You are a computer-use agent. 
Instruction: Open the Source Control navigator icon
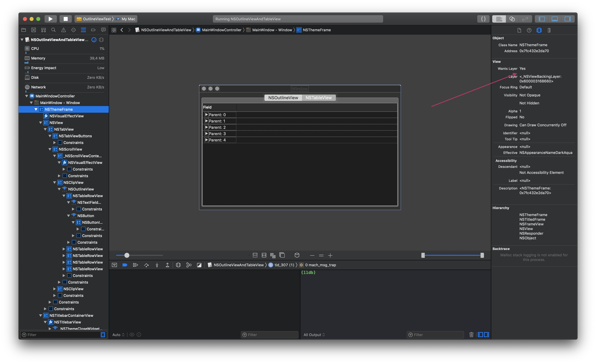pyautogui.click(x=34, y=30)
